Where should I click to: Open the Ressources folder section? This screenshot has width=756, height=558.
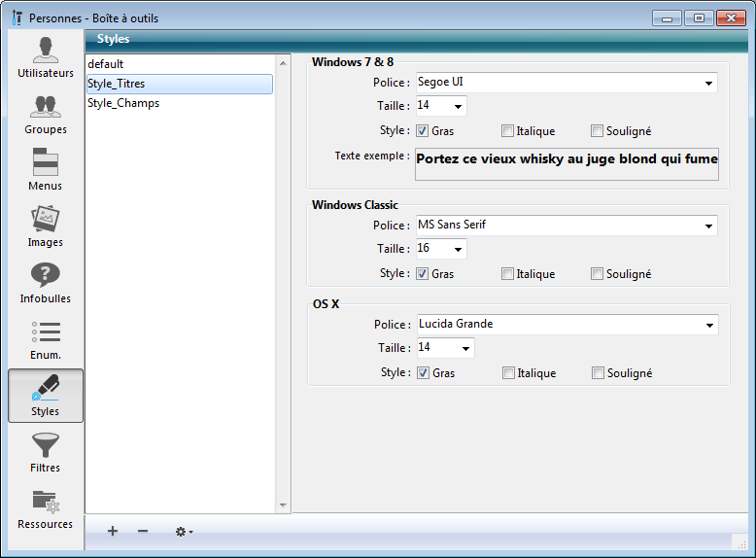[x=45, y=508]
